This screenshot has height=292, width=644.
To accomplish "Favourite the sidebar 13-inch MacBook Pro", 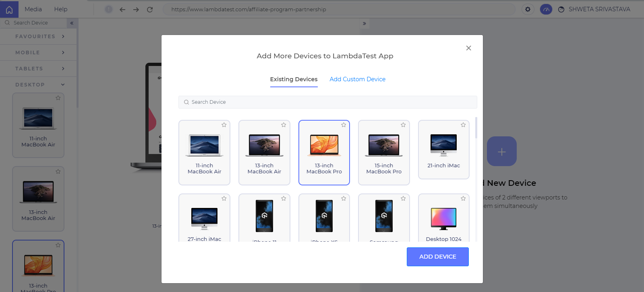I will [x=58, y=245].
